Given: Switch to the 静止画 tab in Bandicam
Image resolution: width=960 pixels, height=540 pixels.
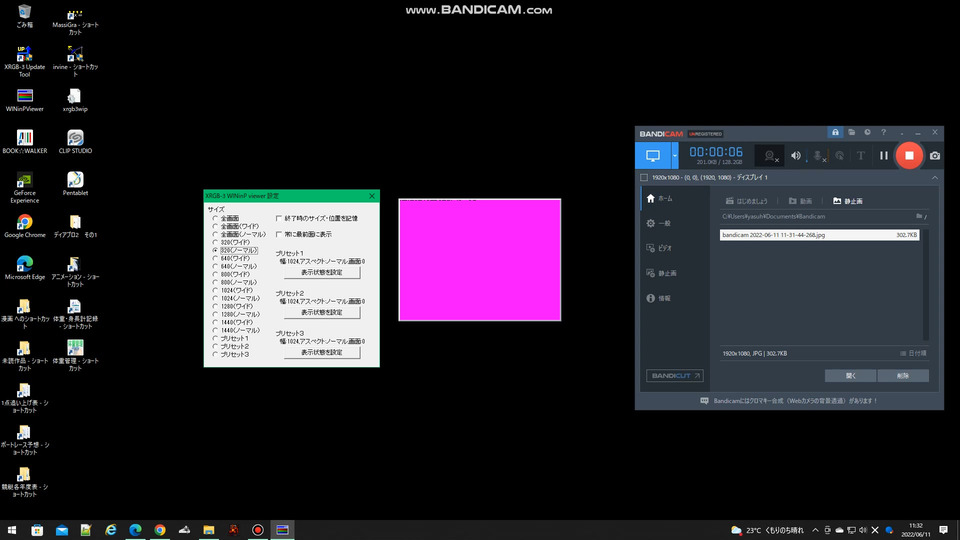Looking at the screenshot, I should (848, 201).
